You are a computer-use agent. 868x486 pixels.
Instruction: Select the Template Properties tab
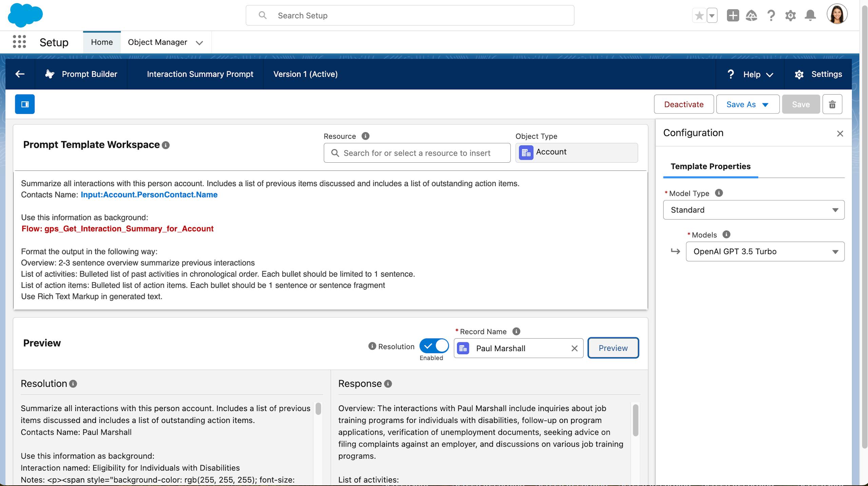(710, 166)
